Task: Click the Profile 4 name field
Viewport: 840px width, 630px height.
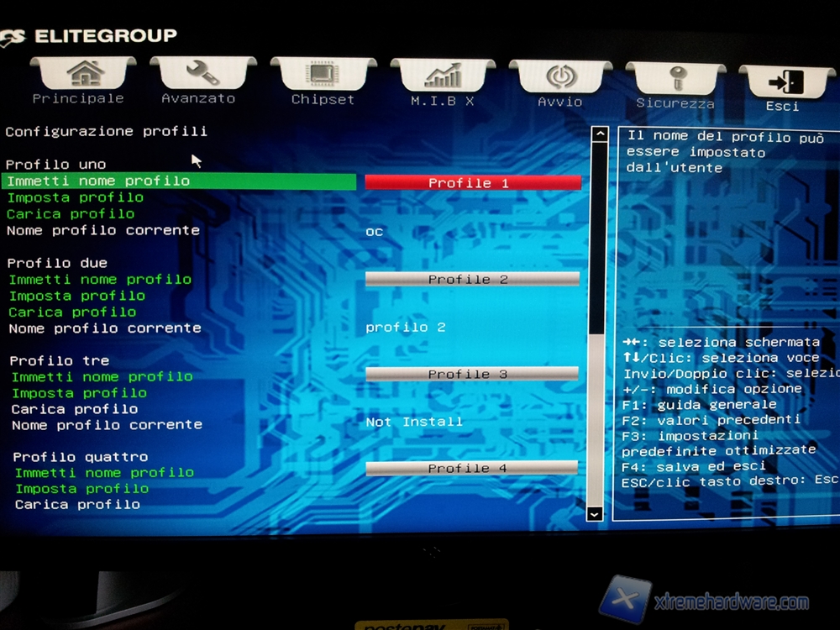Action: [472, 468]
